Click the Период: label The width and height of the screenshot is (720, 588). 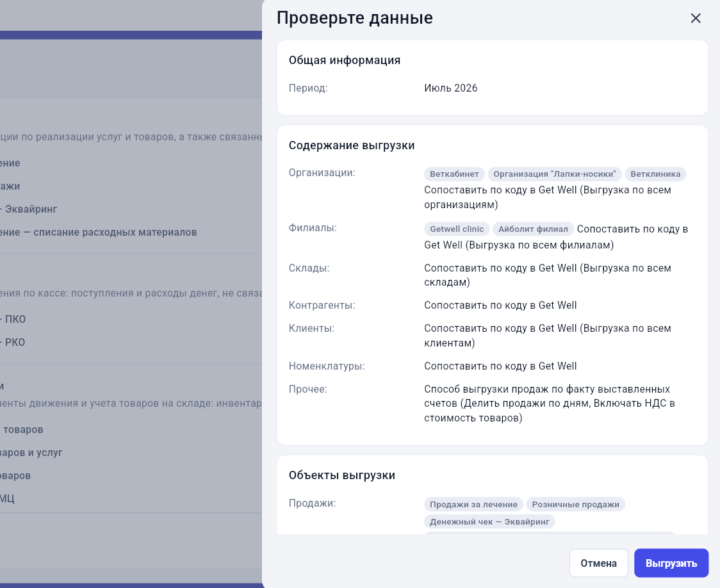click(x=308, y=88)
